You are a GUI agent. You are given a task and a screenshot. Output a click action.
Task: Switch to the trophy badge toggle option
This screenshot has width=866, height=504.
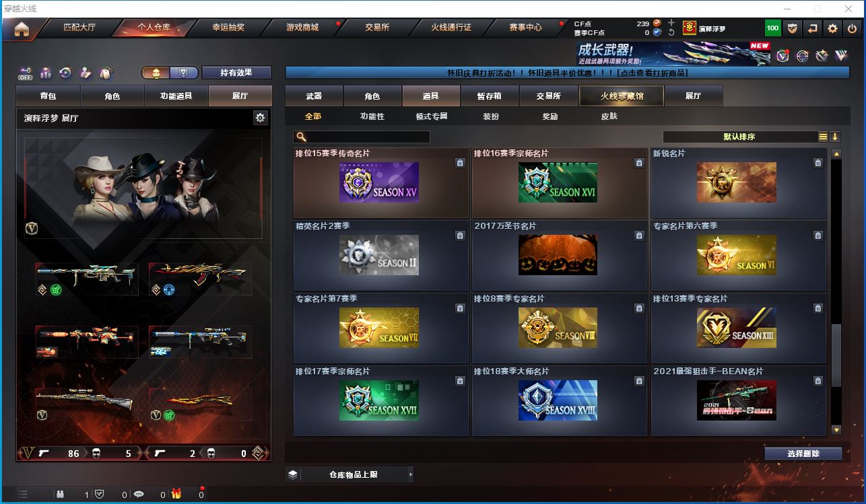[x=183, y=73]
